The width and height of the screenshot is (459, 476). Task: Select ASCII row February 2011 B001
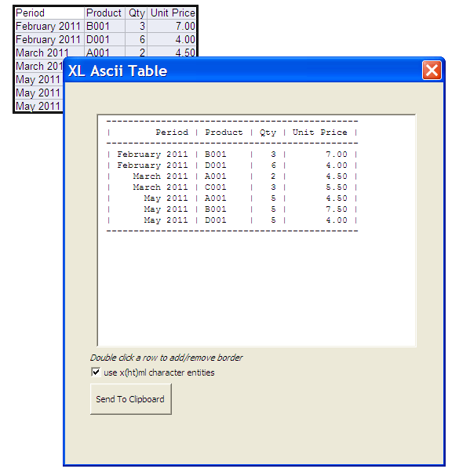[232, 154]
